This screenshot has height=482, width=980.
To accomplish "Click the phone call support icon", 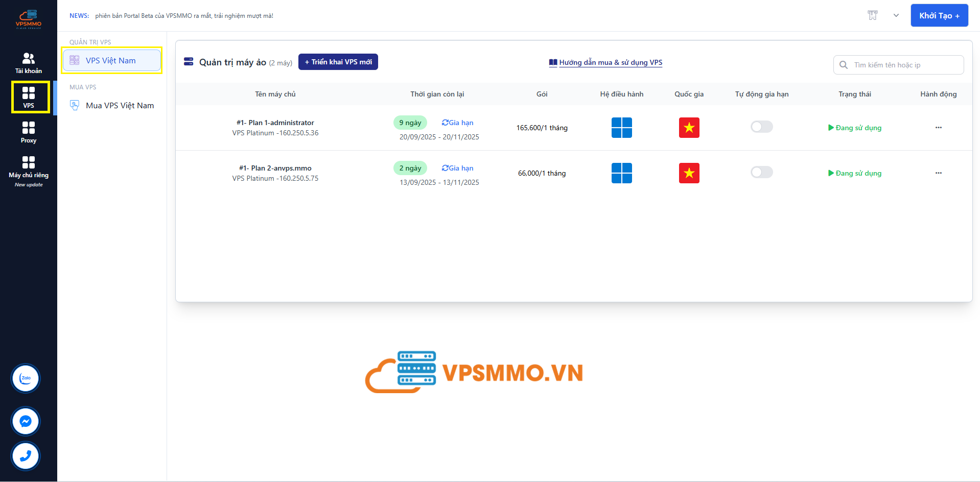I will click(26, 456).
